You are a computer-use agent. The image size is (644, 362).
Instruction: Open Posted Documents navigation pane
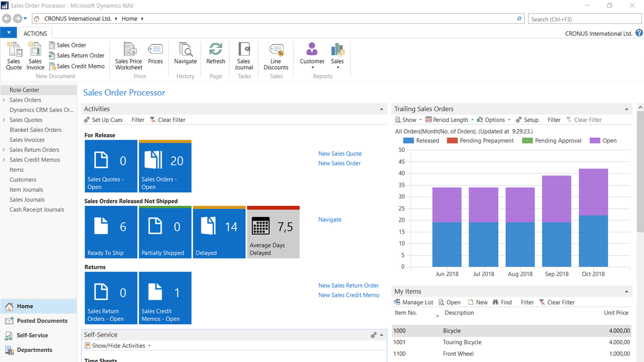(x=42, y=321)
